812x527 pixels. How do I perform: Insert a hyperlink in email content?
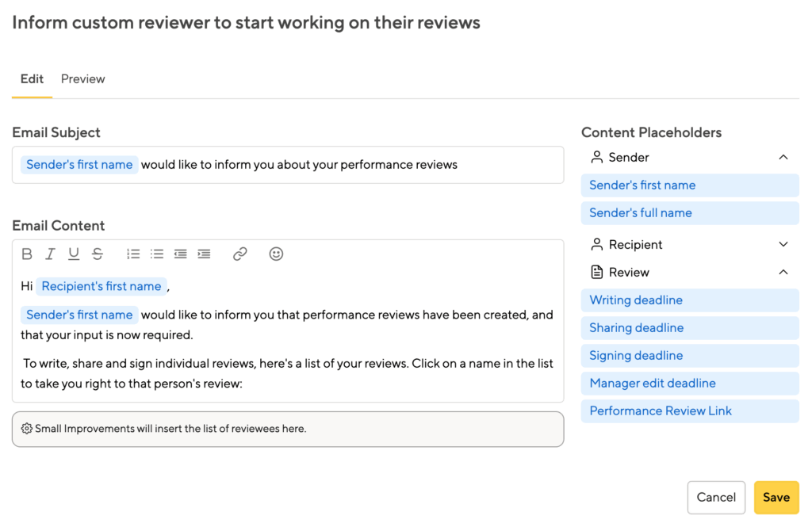240,254
